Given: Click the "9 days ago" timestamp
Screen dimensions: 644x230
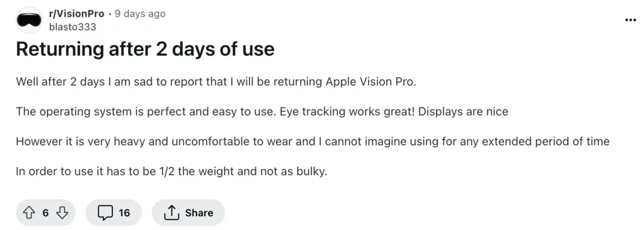Looking at the screenshot, I should pos(140,14).
